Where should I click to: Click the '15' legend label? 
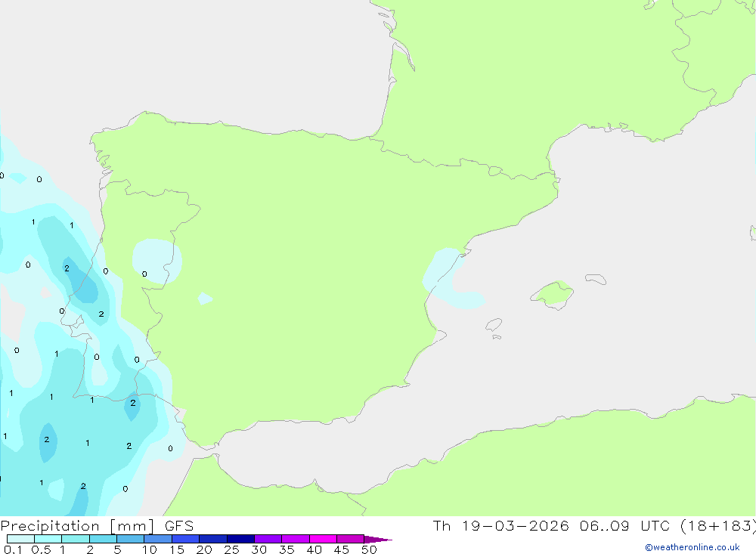(x=177, y=549)
